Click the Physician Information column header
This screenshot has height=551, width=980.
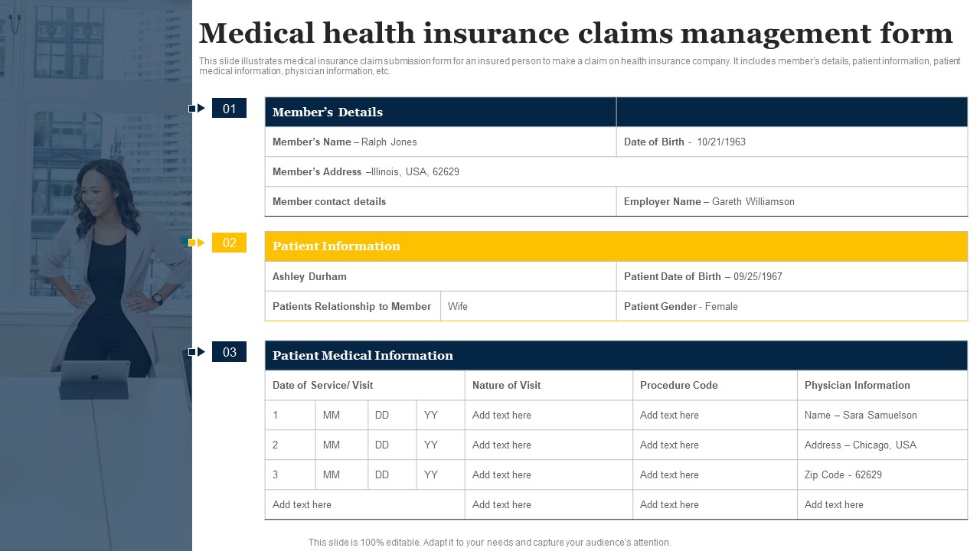[x=882, y=385]
